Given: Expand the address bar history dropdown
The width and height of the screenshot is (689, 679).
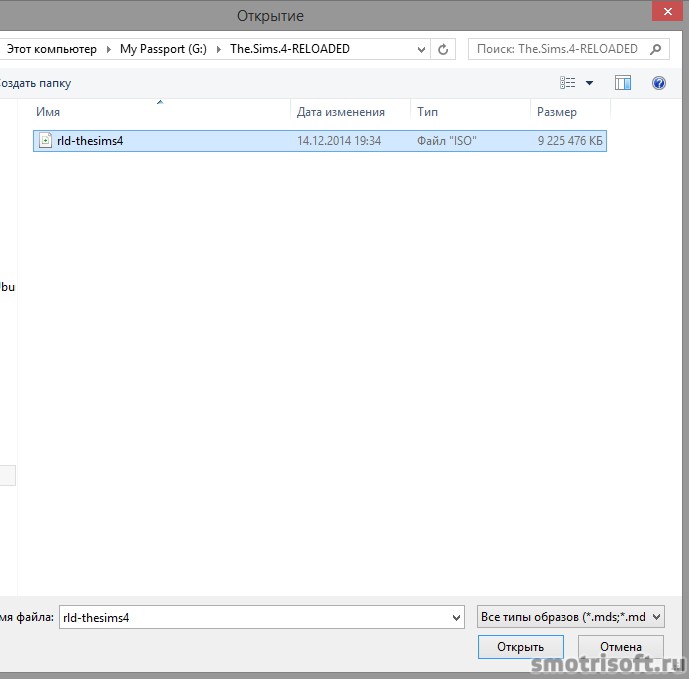Looking at the screenshot, I should (x=421, y=49).
